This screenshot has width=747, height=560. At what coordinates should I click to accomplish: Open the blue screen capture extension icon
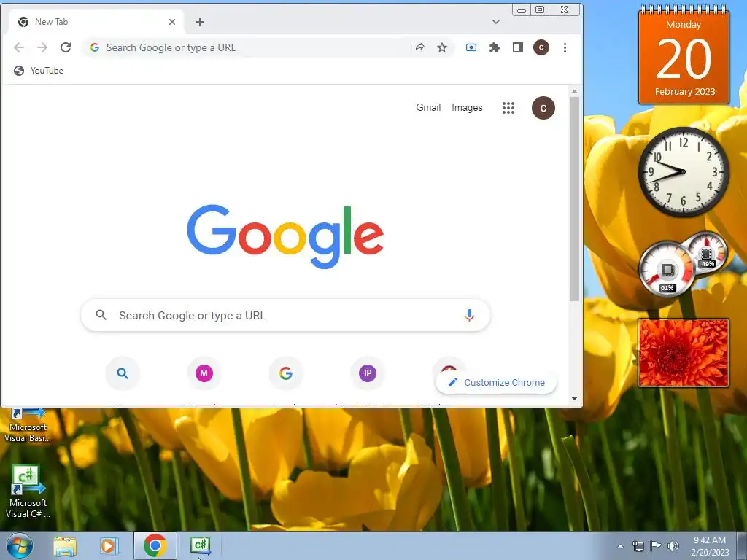471,47
